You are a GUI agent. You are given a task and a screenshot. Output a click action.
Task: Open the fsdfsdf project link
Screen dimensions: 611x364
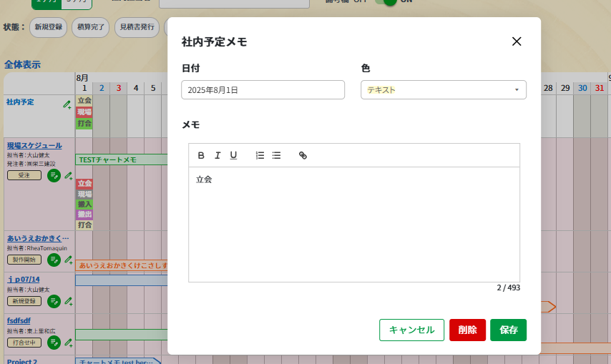click(x=19, y=320)
